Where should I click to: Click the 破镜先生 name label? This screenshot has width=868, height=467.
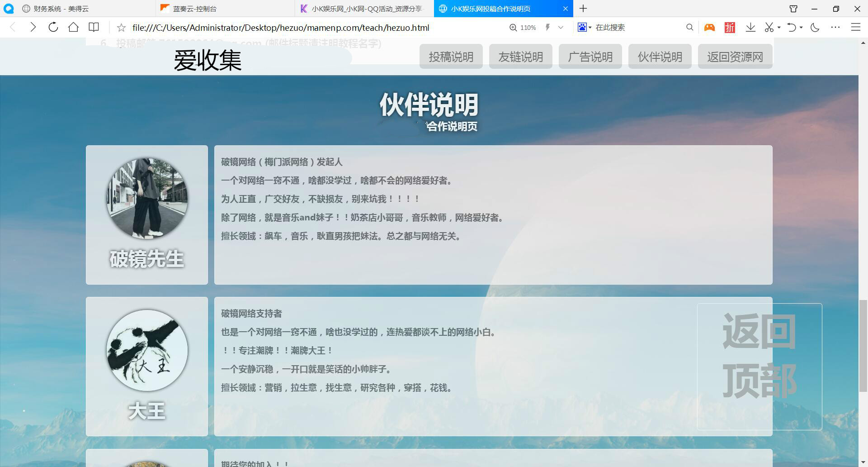coord(147,259)
